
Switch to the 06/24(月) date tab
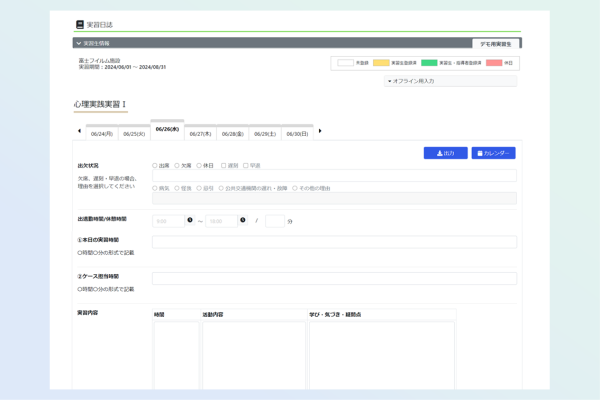pos(102,133)
